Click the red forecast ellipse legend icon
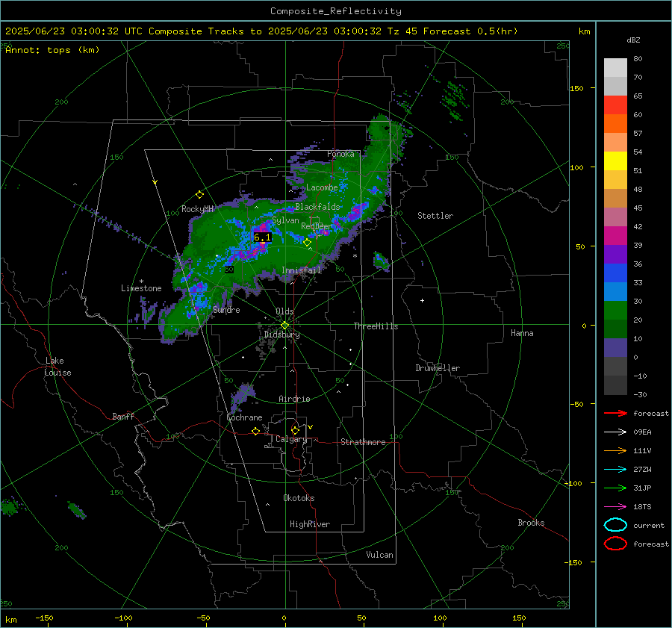Viewport: 672px width, 628px height. pyautogui.click(x=615, y=544)
